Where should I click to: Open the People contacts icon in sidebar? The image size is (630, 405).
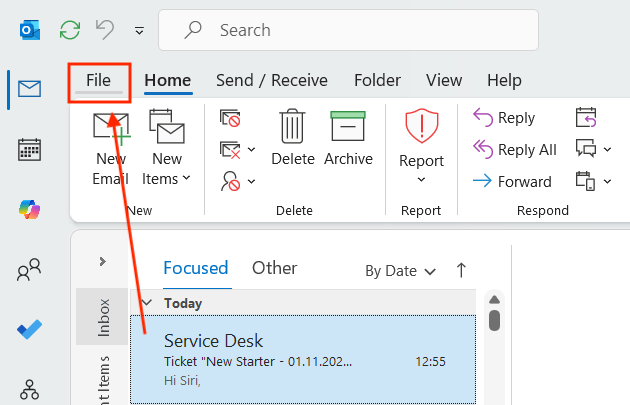point(30,270)
